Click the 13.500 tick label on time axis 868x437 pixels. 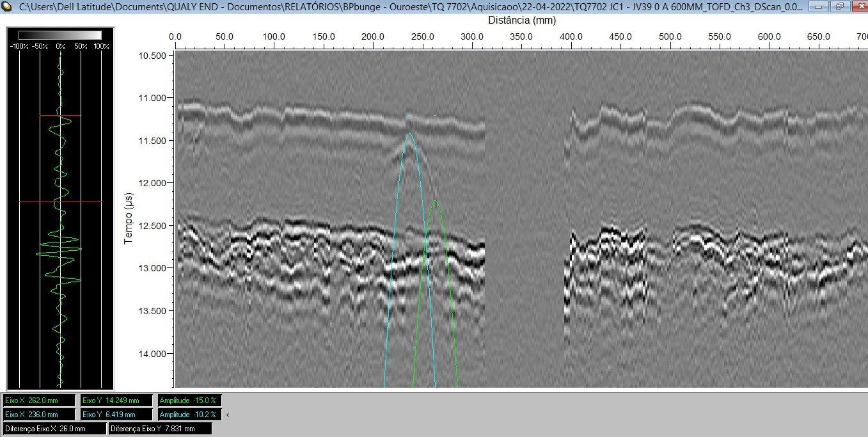pyautogui.click(x=152, y=311)
